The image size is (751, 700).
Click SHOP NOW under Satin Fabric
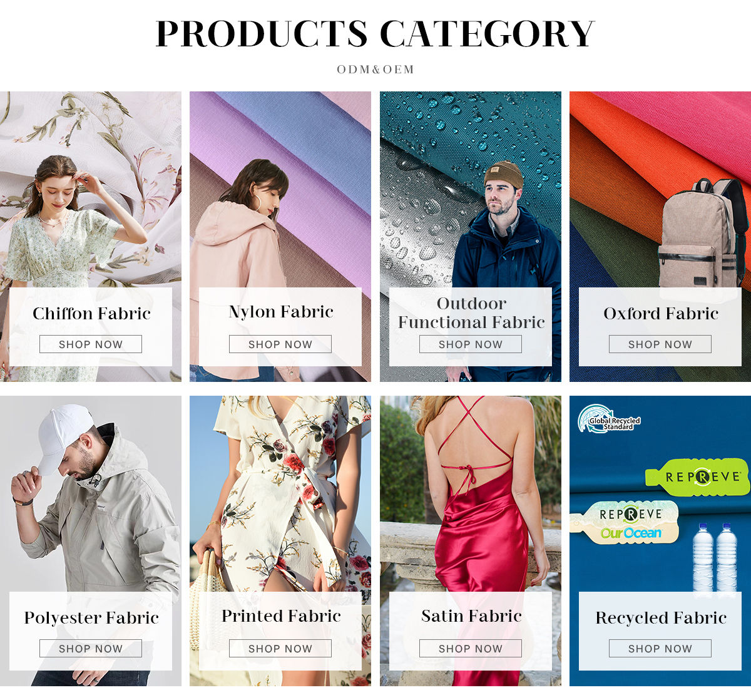pos(471,649)
